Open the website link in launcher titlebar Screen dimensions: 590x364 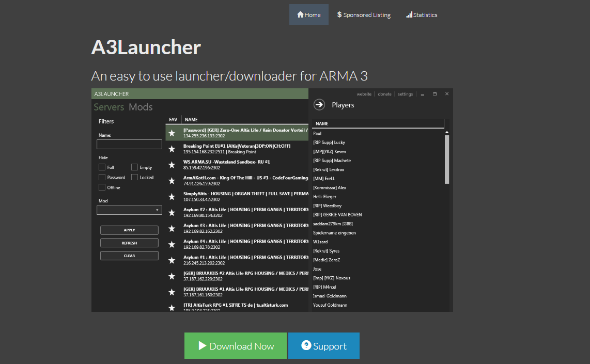[x=364, y=94]
